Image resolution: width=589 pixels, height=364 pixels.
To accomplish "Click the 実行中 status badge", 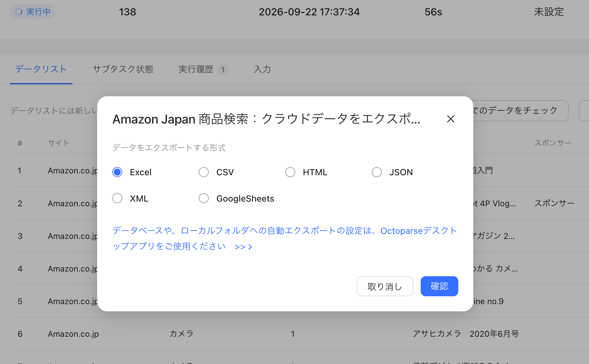I will click(32, 12).
